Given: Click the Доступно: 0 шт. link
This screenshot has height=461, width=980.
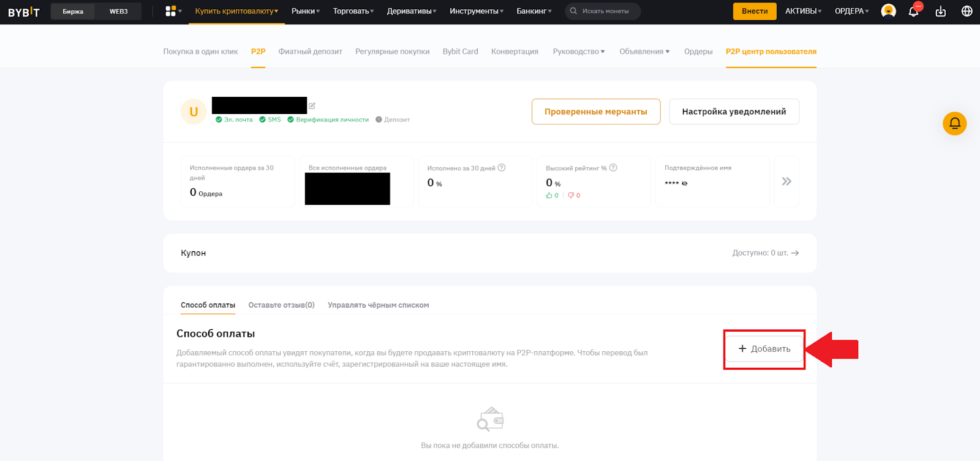Looking at the screenshot, I should click(x=765, y=253).
